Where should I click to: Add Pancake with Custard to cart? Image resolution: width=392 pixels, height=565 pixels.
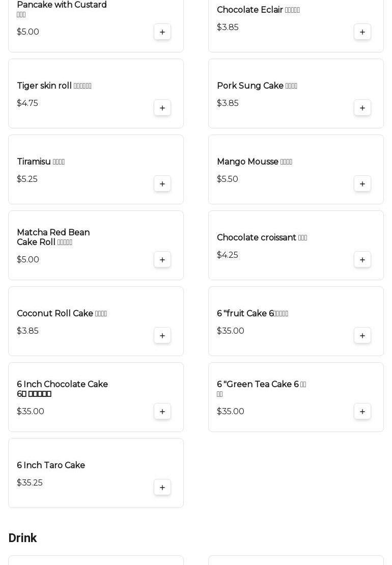(x=162, y=32)
